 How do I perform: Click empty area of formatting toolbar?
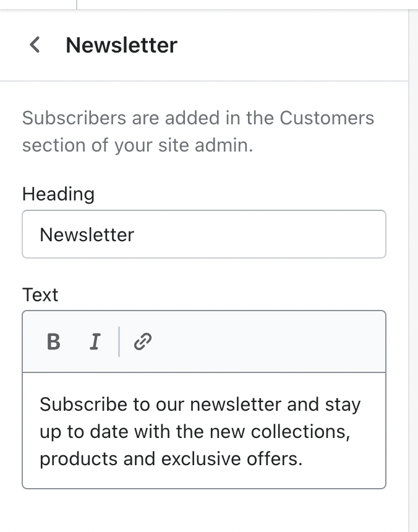266,341
